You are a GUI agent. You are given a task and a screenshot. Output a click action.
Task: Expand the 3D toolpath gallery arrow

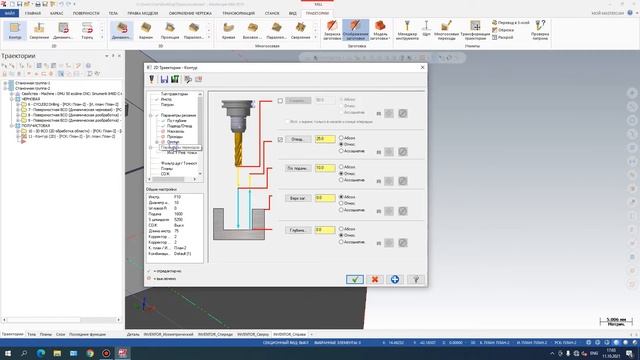point(209,38)
